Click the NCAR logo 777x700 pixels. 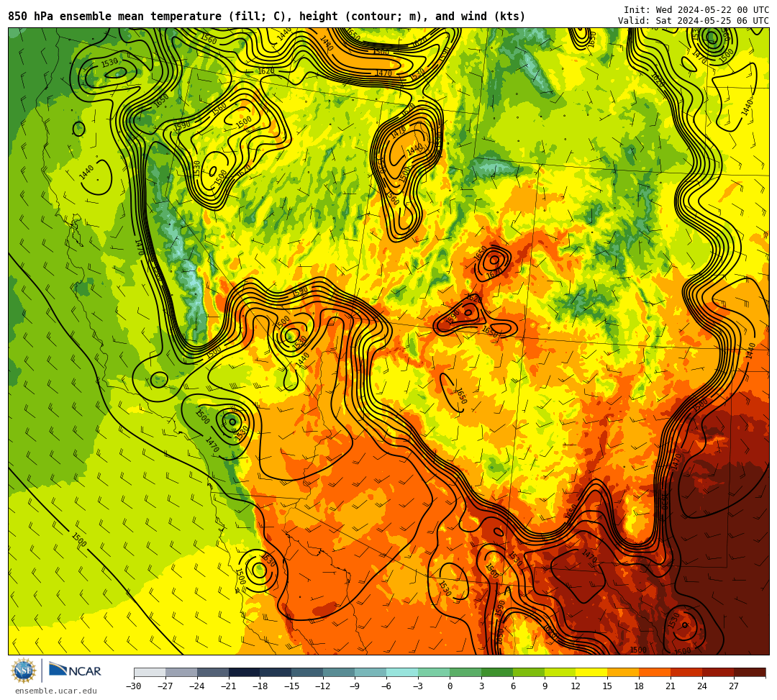[75, 671]
